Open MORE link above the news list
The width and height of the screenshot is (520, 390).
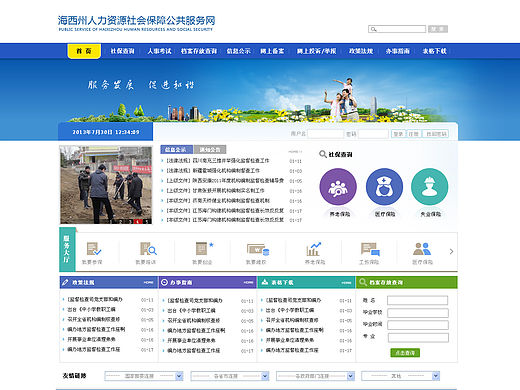coord(295,152)
